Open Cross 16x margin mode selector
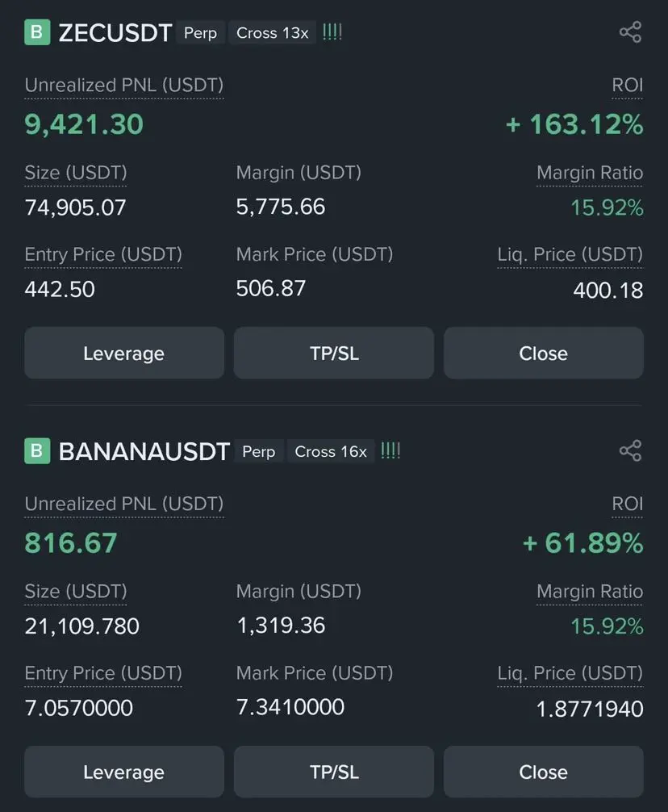The image size is (668, 812). coord(331,451)
